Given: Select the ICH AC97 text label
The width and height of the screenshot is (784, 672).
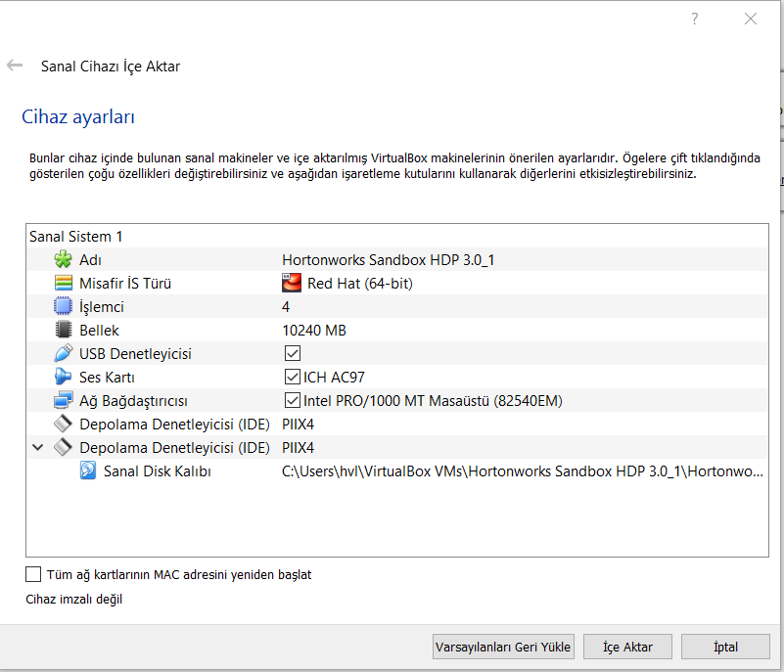Looking at the screenshot, I should (334, 378).
